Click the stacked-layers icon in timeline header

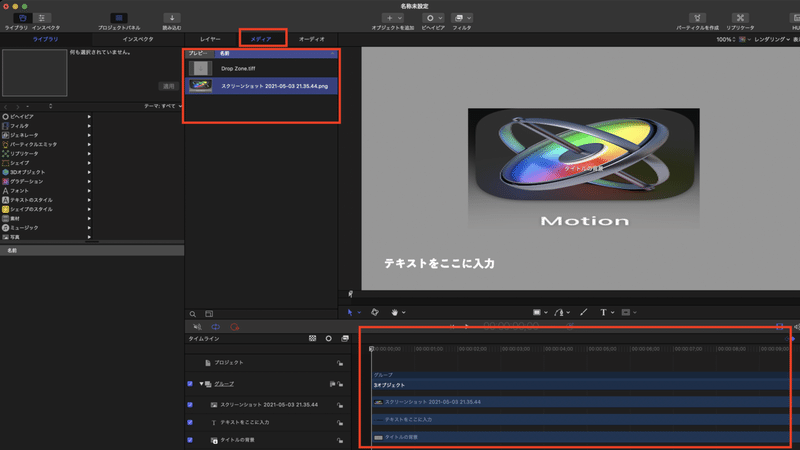pos(345,338)
